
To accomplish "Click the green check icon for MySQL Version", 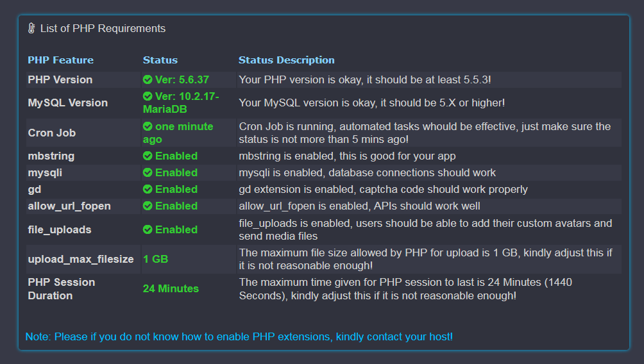I will (148, 96).
